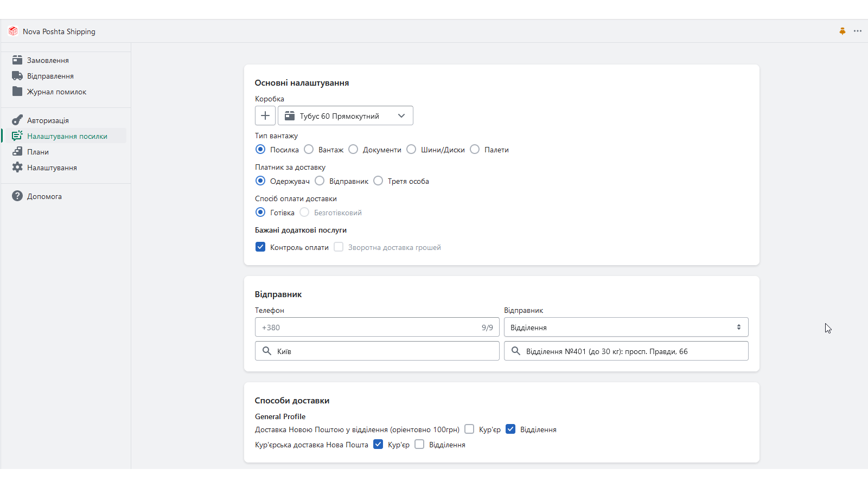Open the Плани section icon
Image resolution: width=868 pixels, height=488 pixels.
(17, 152)
